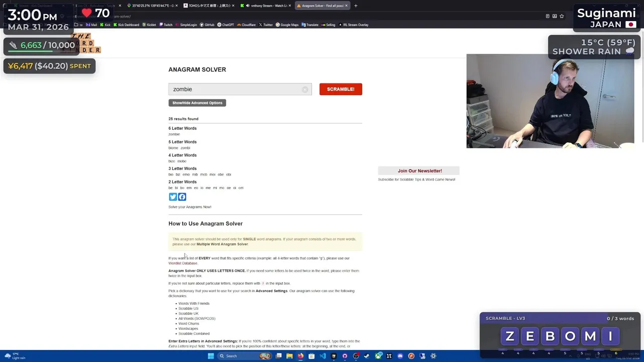
Task: Click the Scrabble Combined list item
Action: [x=194, y=334]
